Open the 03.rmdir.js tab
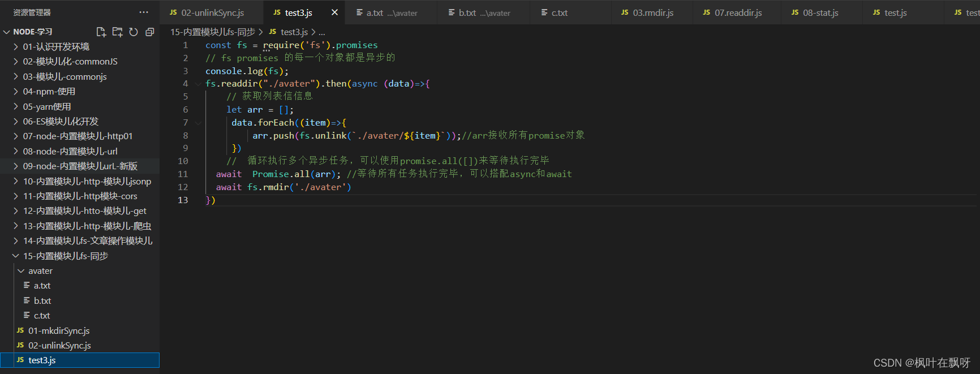This screenshot has width=980, height=374. point(653,12)
